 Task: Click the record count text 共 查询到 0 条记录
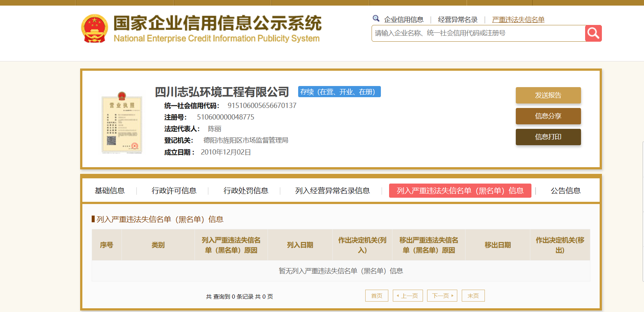pos(230,297)
